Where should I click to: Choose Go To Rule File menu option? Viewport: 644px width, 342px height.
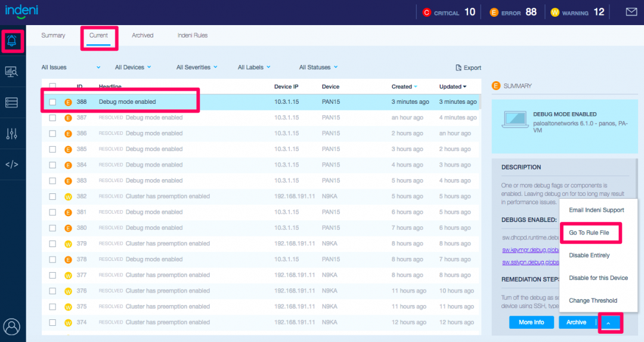589,233
